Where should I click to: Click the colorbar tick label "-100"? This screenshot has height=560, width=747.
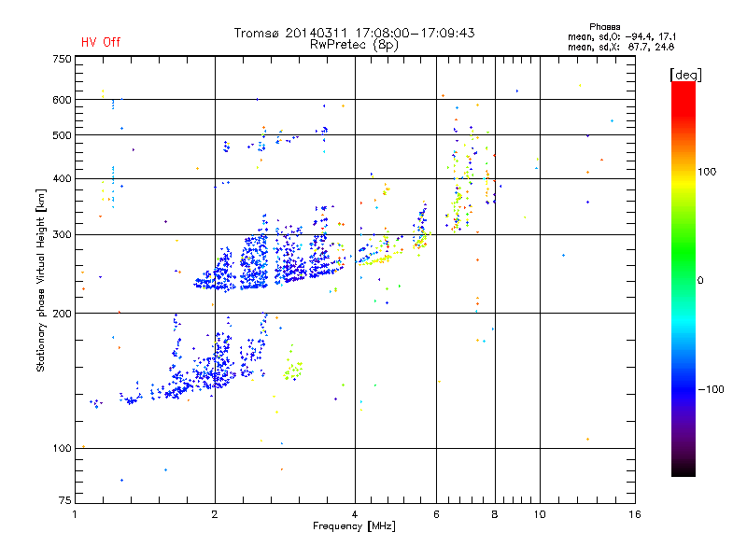click(711, 389)
